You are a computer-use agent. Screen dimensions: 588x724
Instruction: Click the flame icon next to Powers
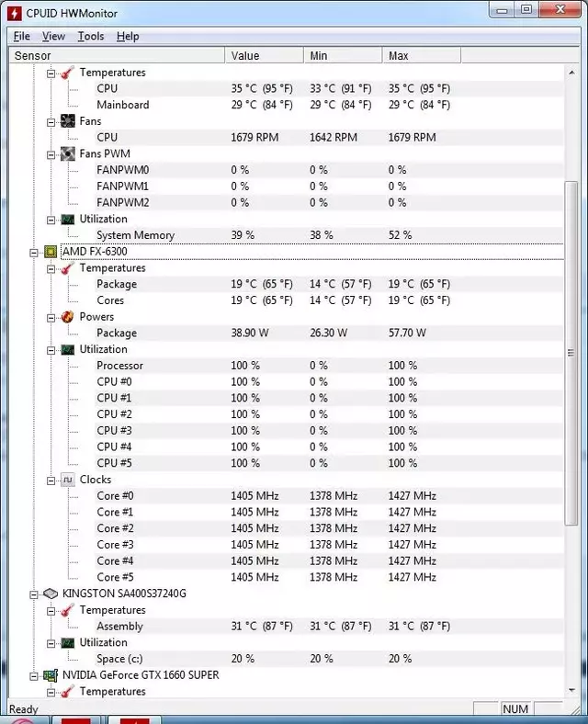pyautogui.click(x=68, y=317)
